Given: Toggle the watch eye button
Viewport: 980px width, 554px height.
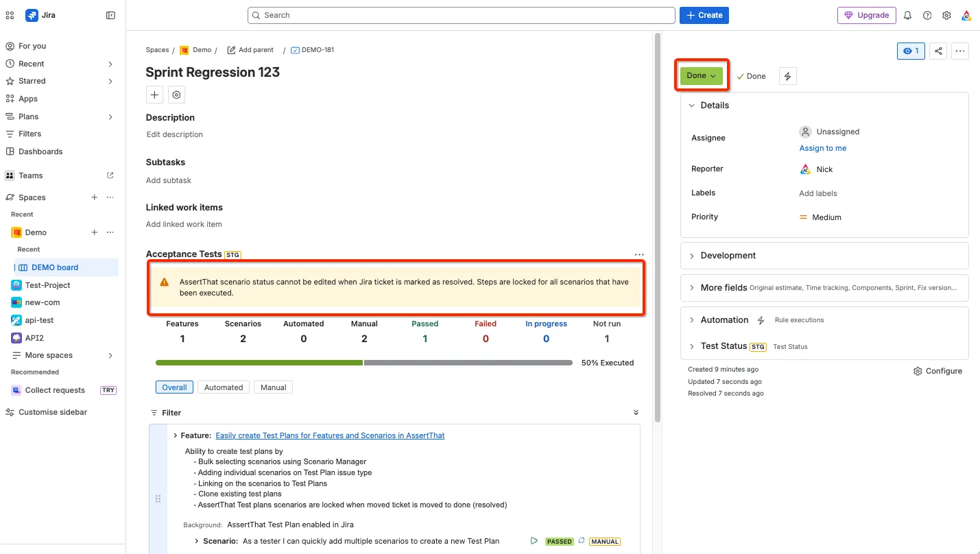Looking at the screenshot, I should (911, 51).
